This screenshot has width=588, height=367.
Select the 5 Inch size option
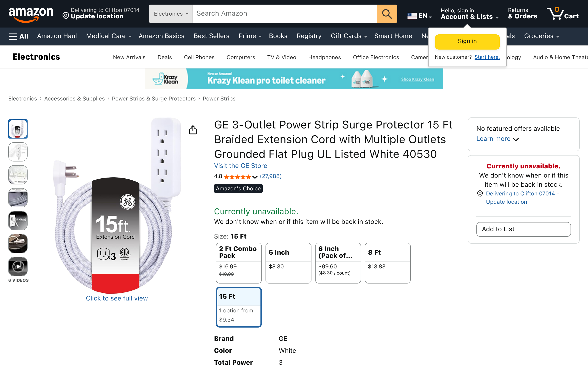(288, 263)
